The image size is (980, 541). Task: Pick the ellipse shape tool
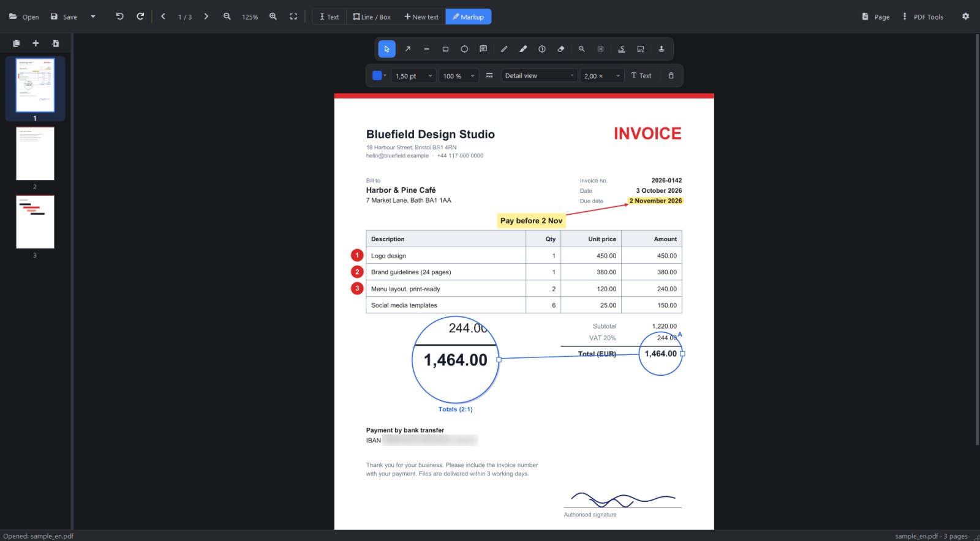(x=464, y=49)
